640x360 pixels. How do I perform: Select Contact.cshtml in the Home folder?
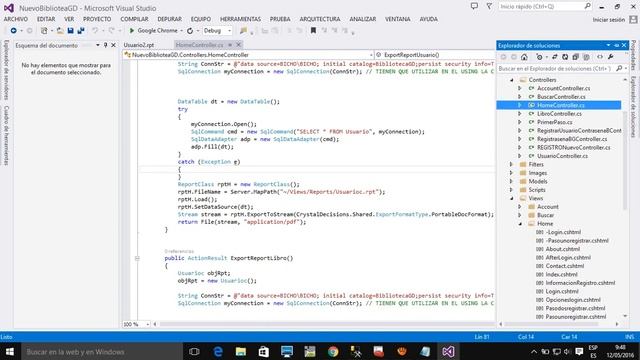coord(564,266)
